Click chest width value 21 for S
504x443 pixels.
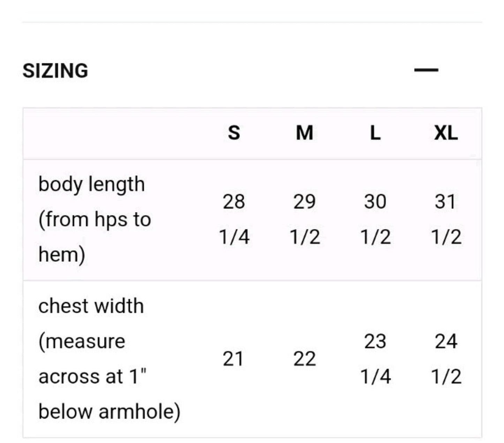233,359
